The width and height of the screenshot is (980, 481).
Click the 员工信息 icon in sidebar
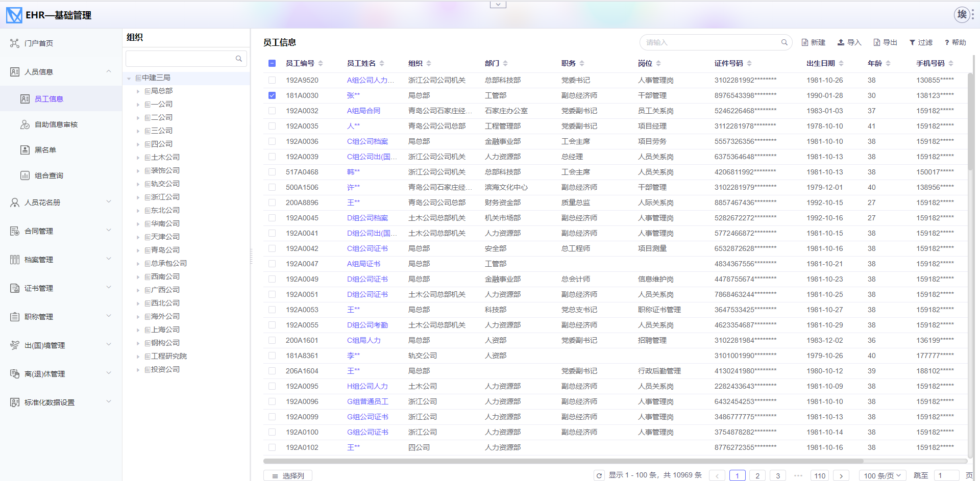pyautogui.click(x=25, y=99)
